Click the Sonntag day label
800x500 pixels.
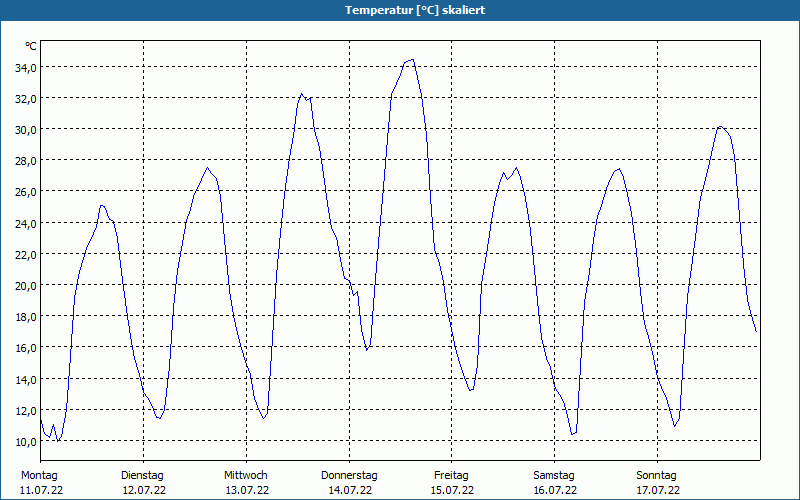point(657,476)
